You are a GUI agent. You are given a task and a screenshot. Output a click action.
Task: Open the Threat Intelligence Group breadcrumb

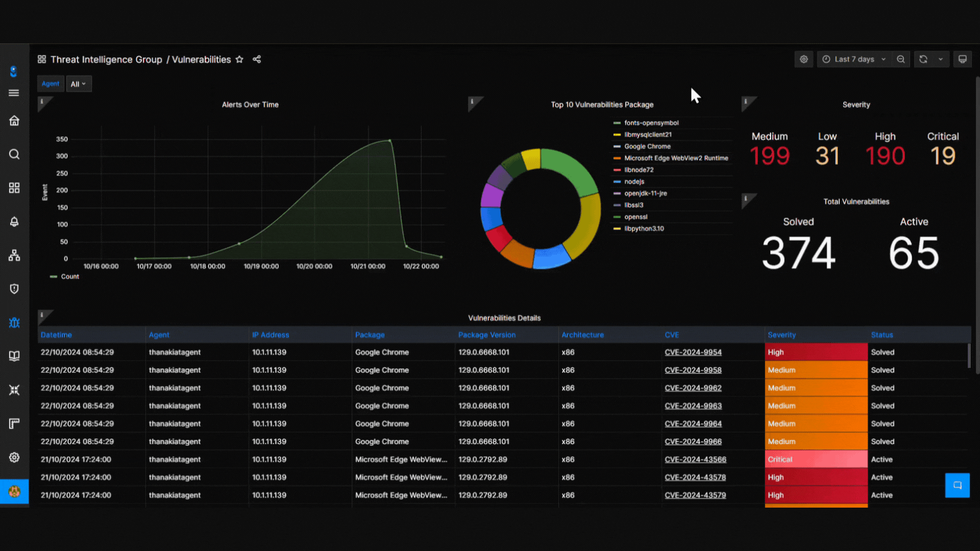click(x=106, y=59)
